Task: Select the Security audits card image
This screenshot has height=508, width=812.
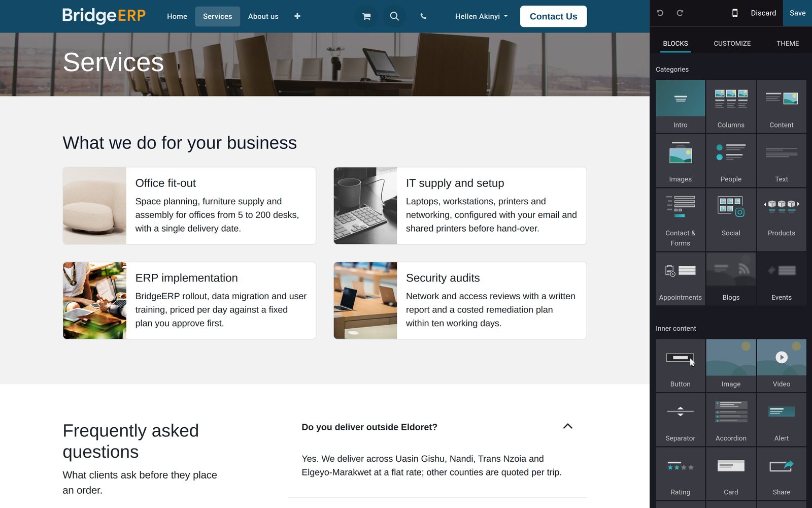Action: click(365, 300)
